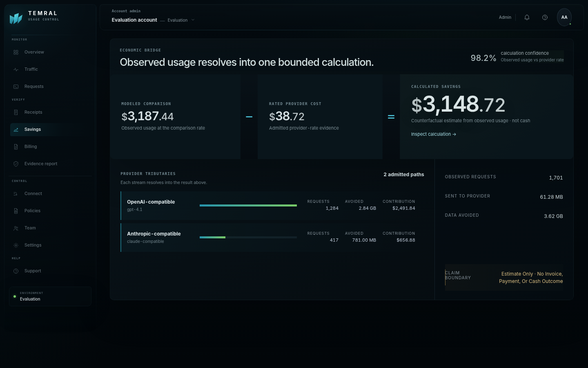The image size is (588, 368).
Task: Click the 2.84 GB avoided value
Action: [x=367, y=208]
